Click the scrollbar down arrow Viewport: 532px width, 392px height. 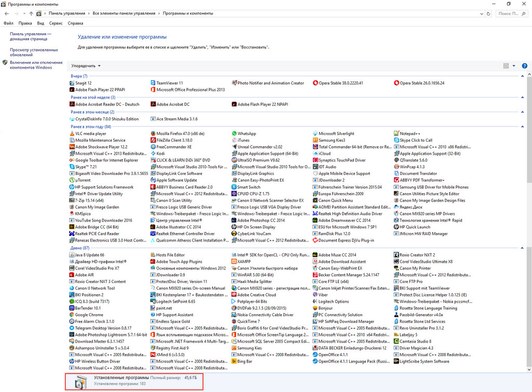[529, 370]
